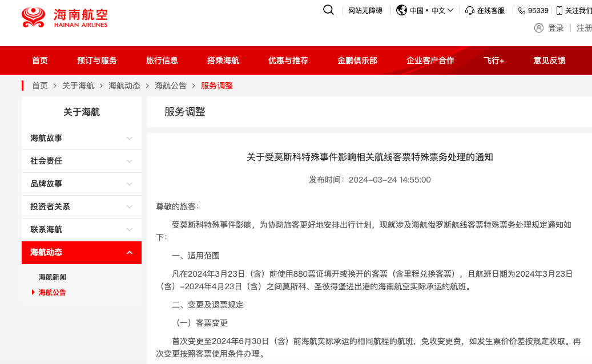Click 首页 in the breadcrumb trail

(40, 86)
